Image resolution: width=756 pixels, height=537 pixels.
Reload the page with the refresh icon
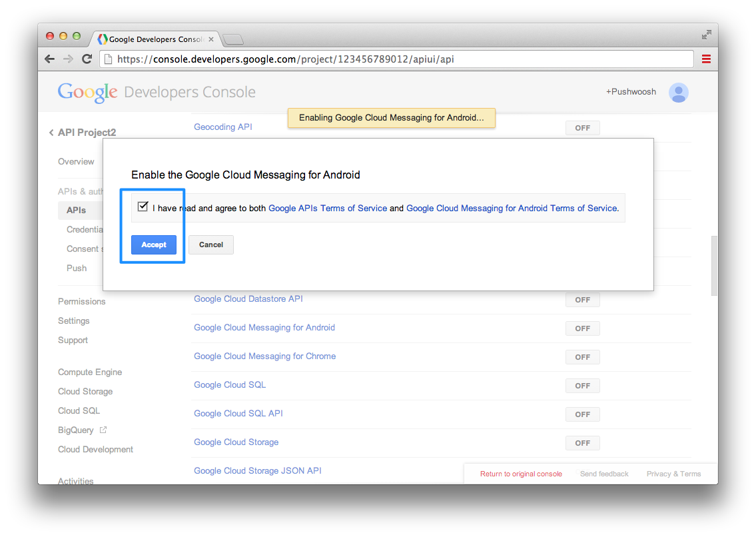click(87, 59)
